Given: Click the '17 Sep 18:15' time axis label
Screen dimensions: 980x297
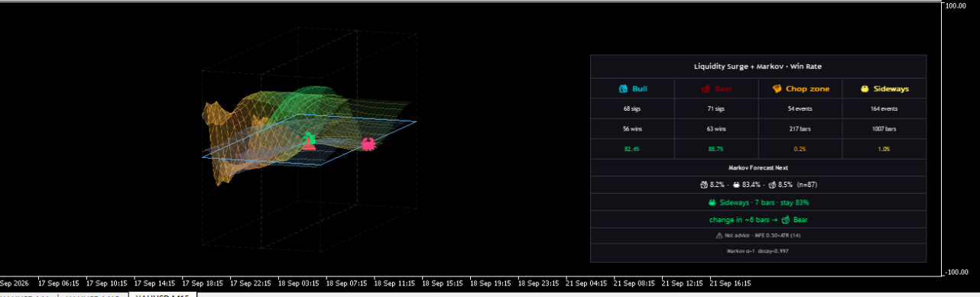Looking at the screenshot, I should (x=203, y=282).
